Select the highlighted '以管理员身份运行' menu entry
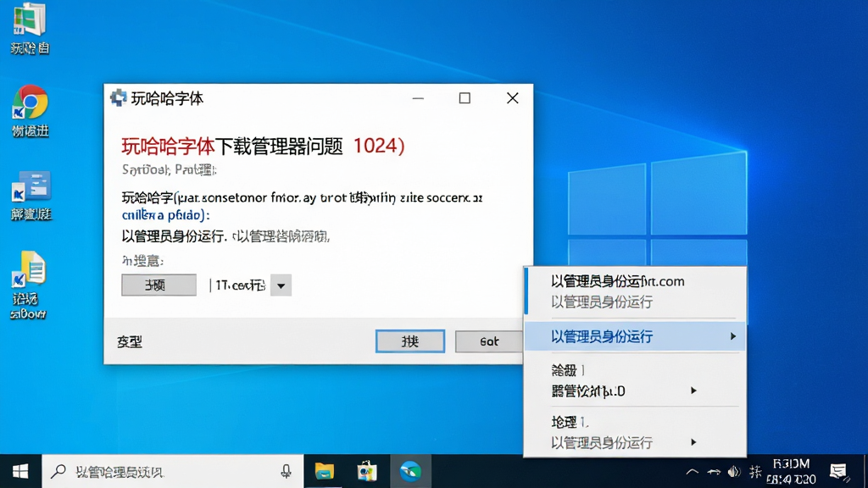 (x=635, y=336)
